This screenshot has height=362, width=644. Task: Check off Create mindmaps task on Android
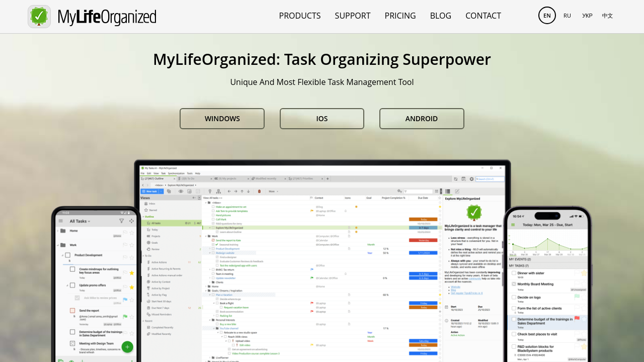pyautogui.click(x=72, y=269)
